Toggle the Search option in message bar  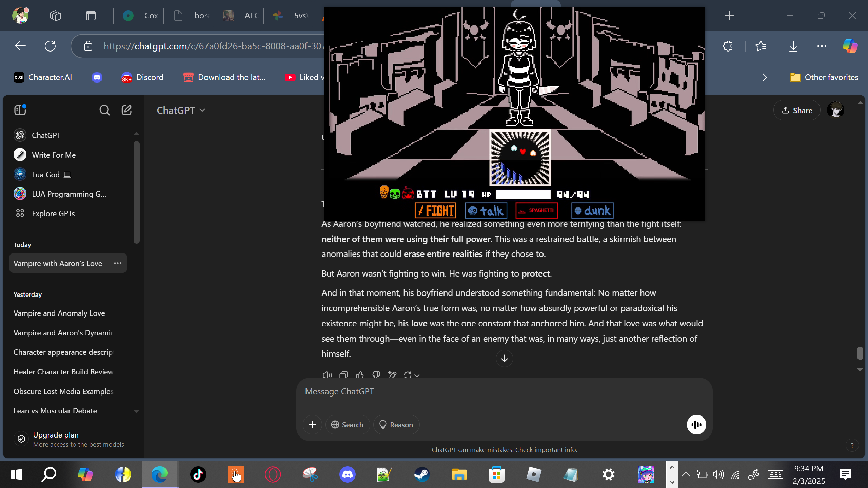(348, 425)
